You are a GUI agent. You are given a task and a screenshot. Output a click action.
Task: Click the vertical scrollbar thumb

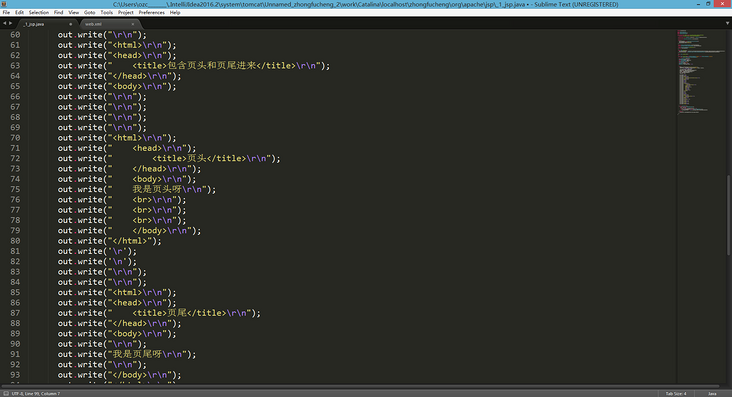coord(728,215)
